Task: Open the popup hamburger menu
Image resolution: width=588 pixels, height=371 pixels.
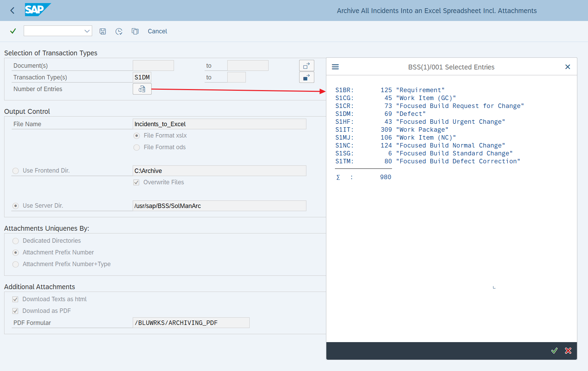Action: [335, 67]
